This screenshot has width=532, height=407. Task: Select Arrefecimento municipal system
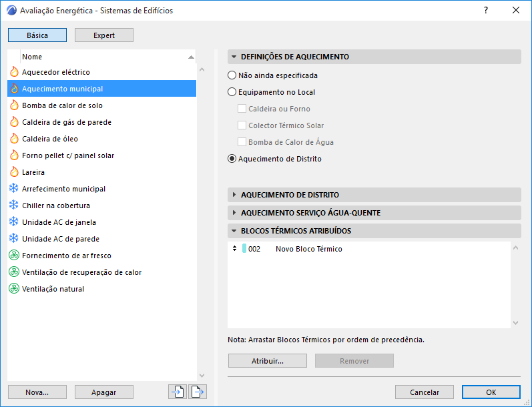[x=101, y=188]
